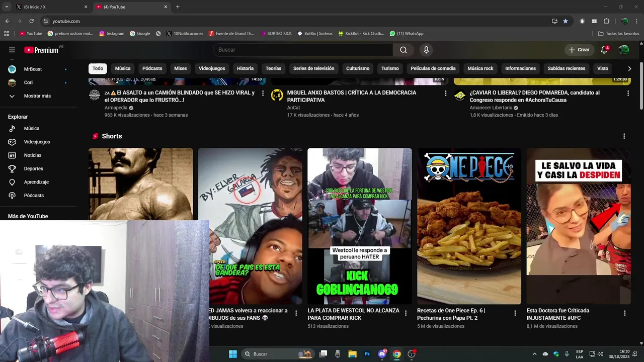The image size is (644, 362).
Task: Select the Culturismo filter chip
Action: (x=358, y=68)
